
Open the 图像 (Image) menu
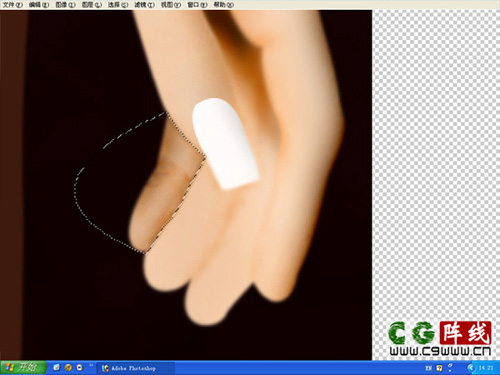point(65,5)
